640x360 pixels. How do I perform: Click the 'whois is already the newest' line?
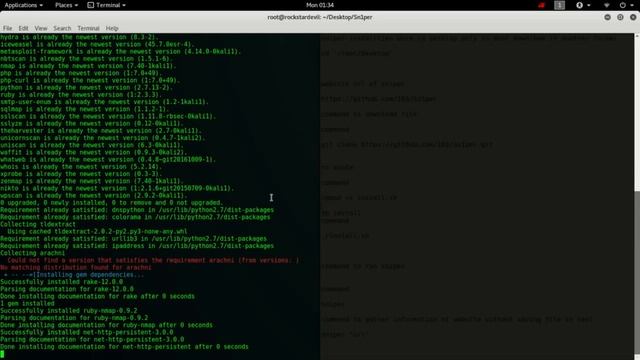coord(81,167)
